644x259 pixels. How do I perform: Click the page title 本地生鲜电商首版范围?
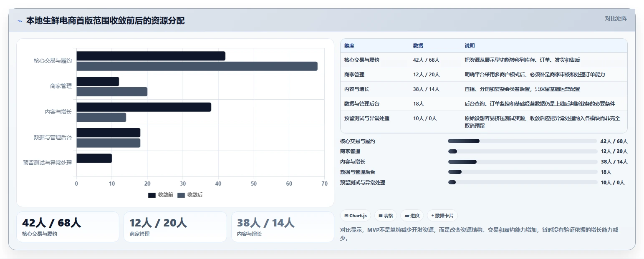point(105,20)
